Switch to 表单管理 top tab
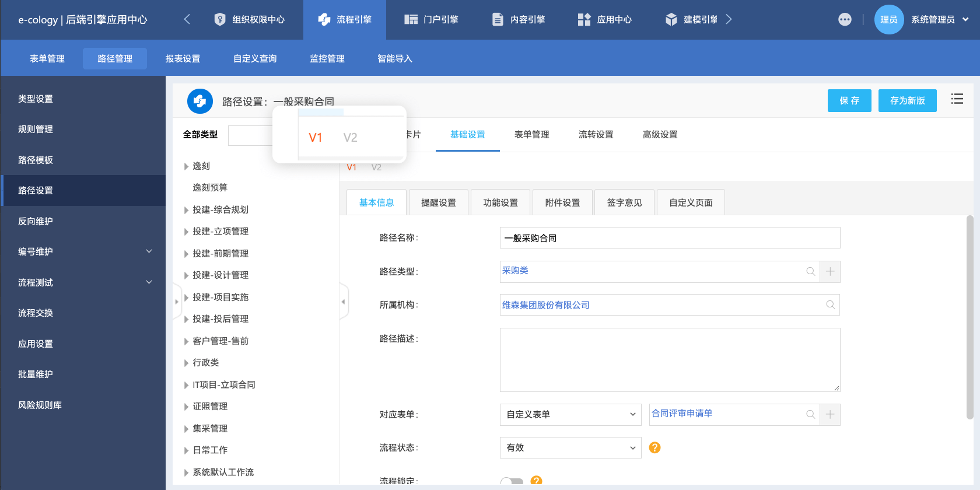This screenshot has height=490, width=980. 47,58
